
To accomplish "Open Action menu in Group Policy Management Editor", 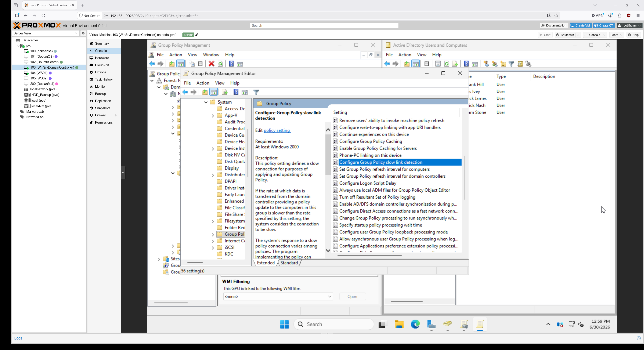I will click(x=203, y=83).
